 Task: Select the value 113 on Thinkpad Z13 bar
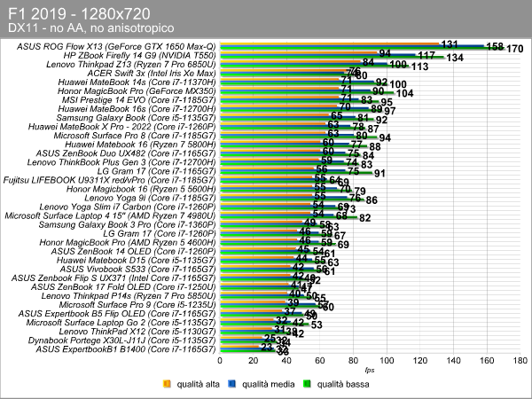coord(419,66)
